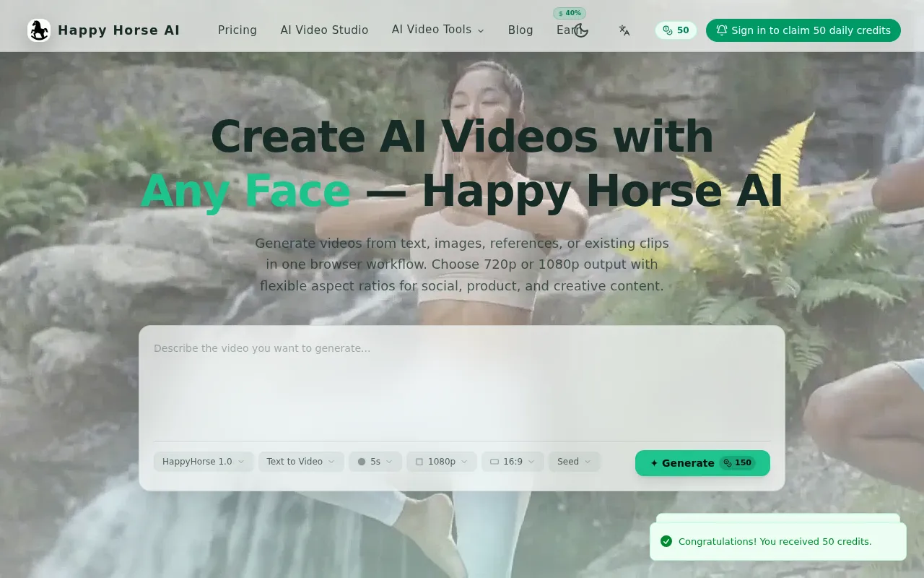Go to AI Video Studio
The width and height of the screenshot is (924, 578).
coord(324,30)
